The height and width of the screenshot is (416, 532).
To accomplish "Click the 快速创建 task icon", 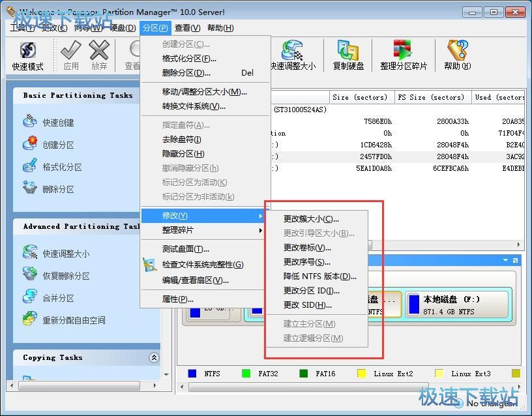I will (30, 121).
